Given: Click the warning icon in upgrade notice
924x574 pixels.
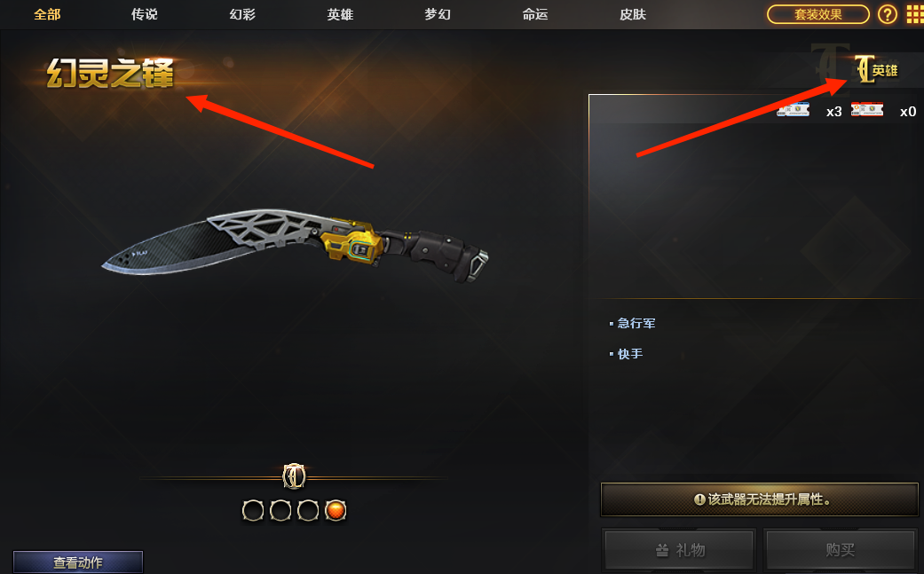Looking at the screenshot, I should (699, 499).
